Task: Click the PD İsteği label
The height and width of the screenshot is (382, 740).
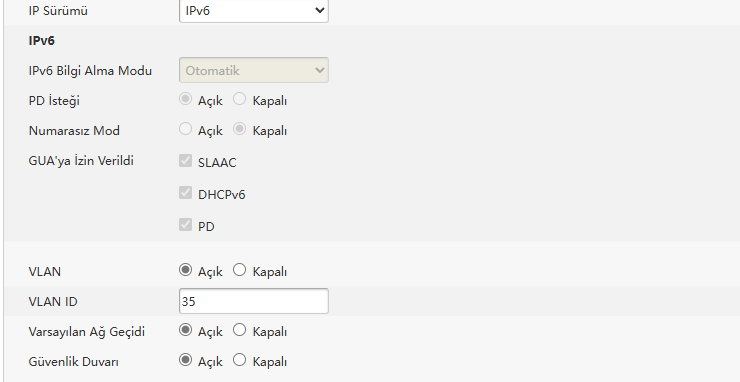Action: point(54,101)
